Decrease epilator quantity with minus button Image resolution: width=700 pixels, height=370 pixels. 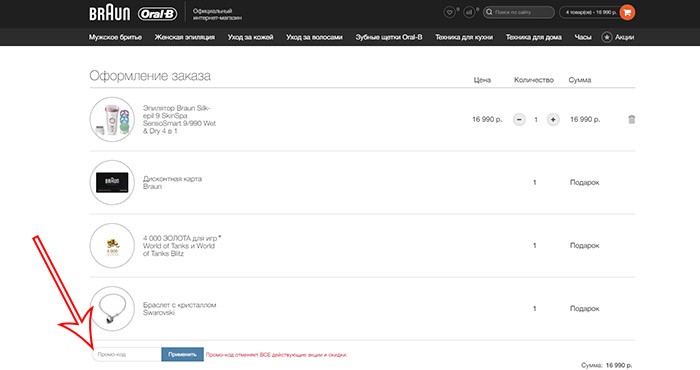click(x=519, y=120)
